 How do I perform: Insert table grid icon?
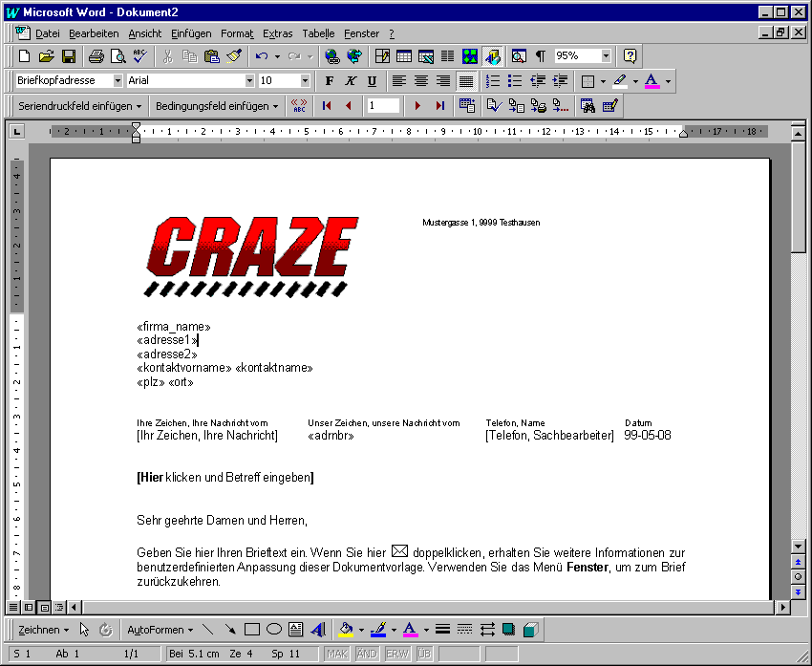[x=404, y=56]
